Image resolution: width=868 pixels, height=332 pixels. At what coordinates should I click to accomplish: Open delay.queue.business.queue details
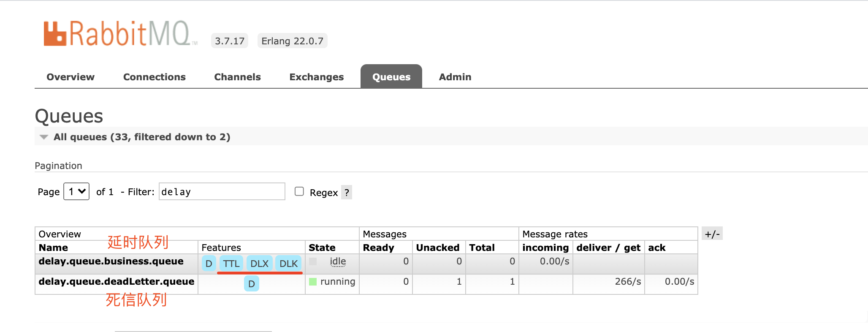click(x=111, y=261)
